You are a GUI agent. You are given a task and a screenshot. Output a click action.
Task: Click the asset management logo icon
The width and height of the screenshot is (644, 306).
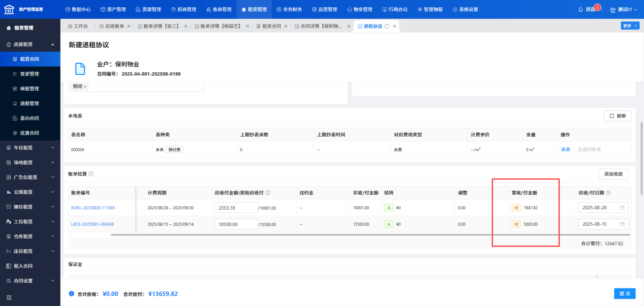pyautogui.click(x=10, y=9)
